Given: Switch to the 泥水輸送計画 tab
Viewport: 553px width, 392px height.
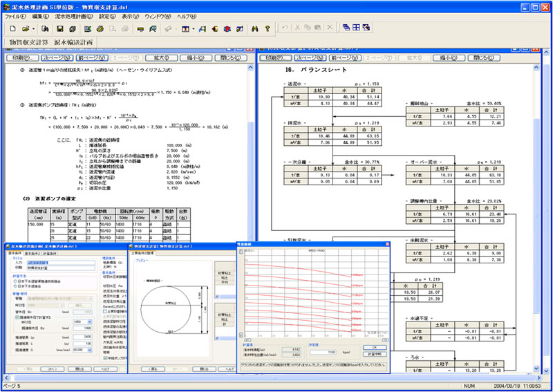Looking at the screenshot, I should pyautogui.click(x=74, y=43).
